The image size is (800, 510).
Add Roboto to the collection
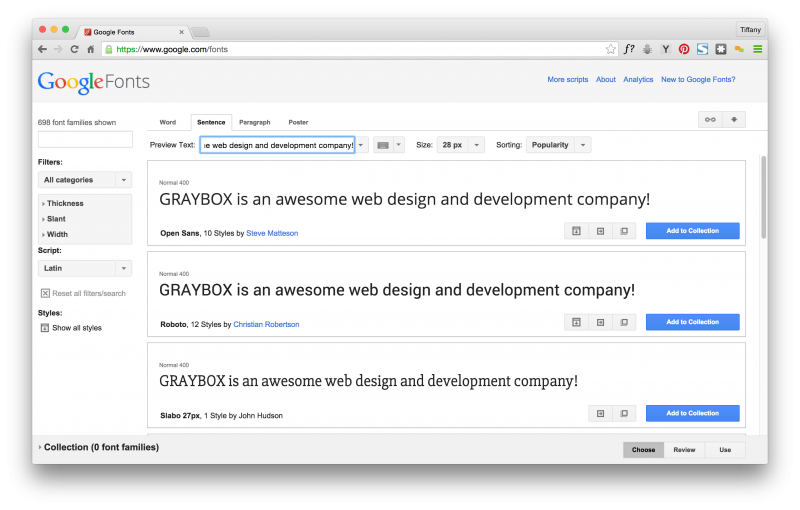tap(692, 322)
